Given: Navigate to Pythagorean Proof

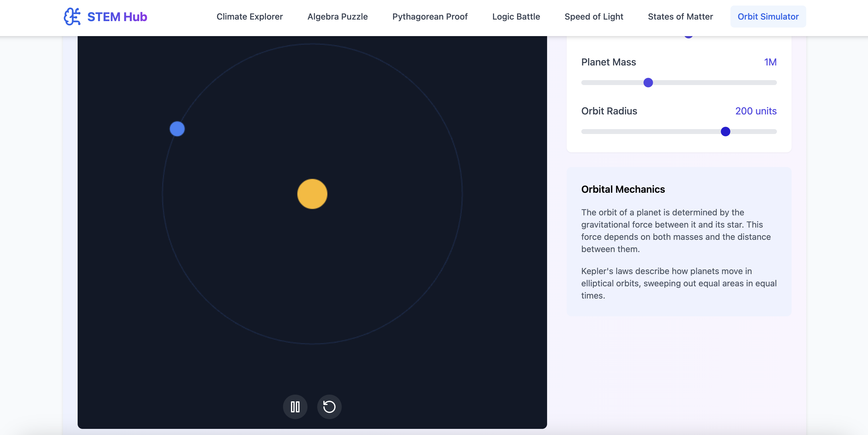Looking at the screenshot, I should point(430,17).
